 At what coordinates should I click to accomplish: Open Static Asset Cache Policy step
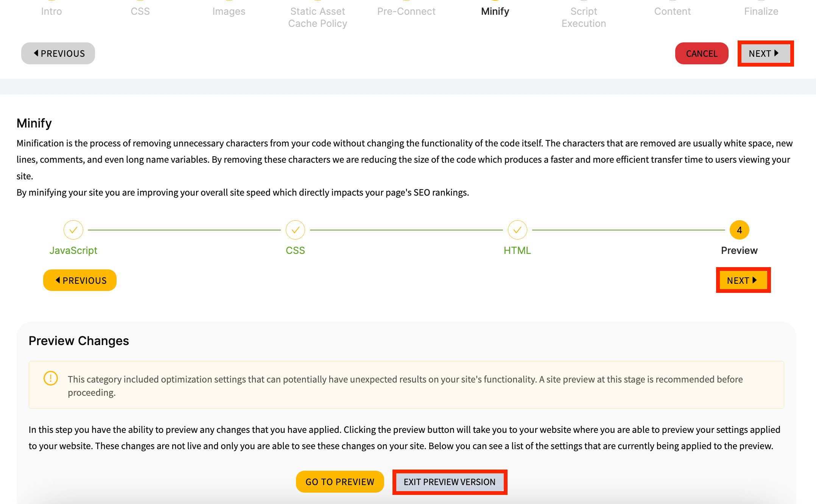tap(318, 17)
